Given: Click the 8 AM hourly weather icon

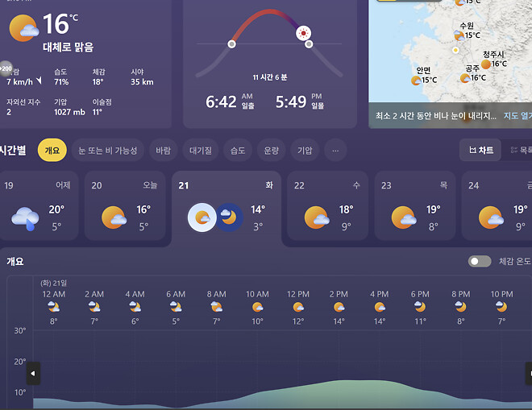Looking at the screenshot, I should tap(217, 307).
